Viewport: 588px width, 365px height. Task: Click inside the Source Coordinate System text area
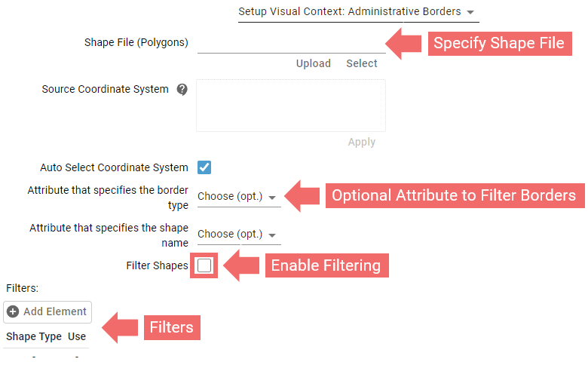click(291, 106)
